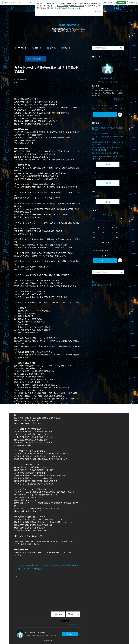This screenshot has height=644, width=138.
Task: Open the 人気ブログ star link
Action: point(108,2)
